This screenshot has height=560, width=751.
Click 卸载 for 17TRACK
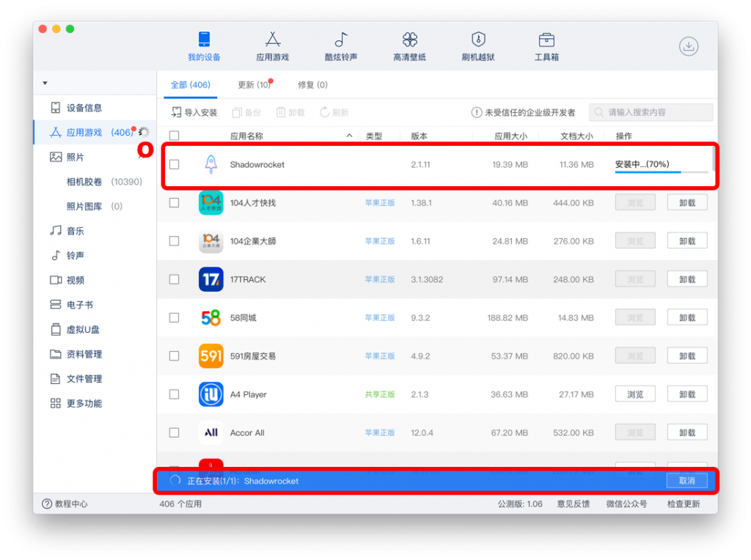pyautogui.click(x=687, y=279)
